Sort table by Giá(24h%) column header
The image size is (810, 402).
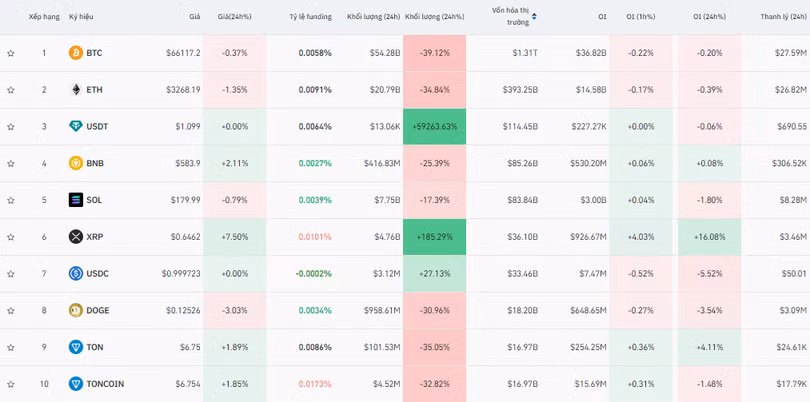(x=236, y=17)
